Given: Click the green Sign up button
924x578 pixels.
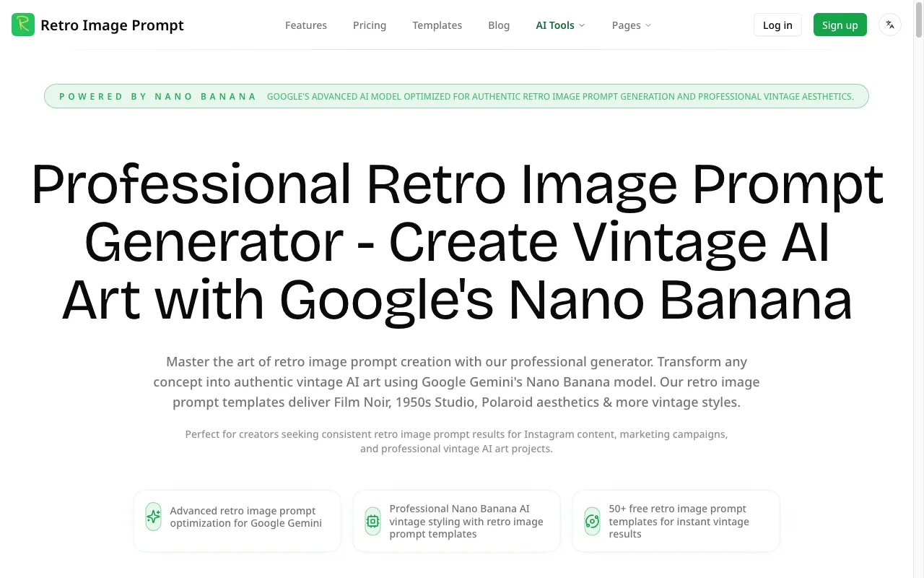Looking at the screenshot, I should coord(840,25).
